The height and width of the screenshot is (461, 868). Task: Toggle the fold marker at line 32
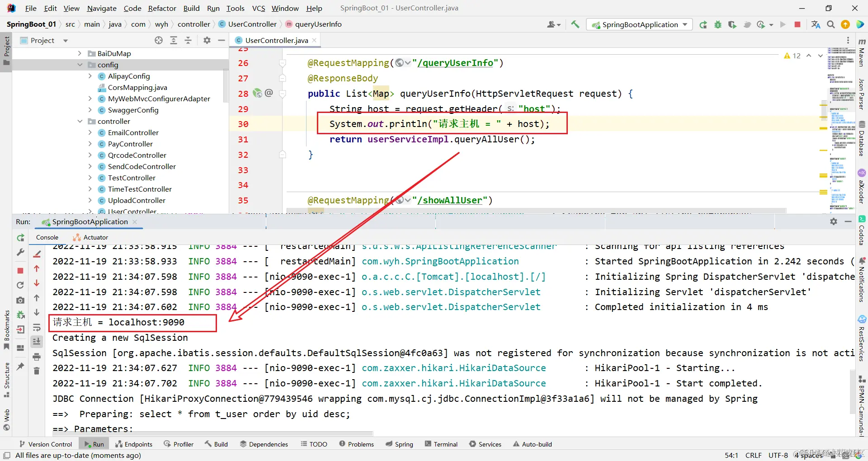[283, 155]
